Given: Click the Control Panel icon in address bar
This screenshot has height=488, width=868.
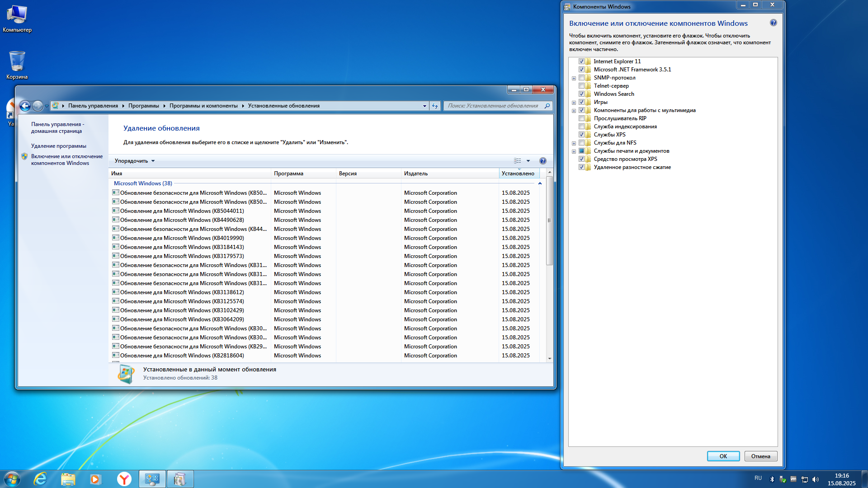Looking at the screenshot, I should pos(55,106).
